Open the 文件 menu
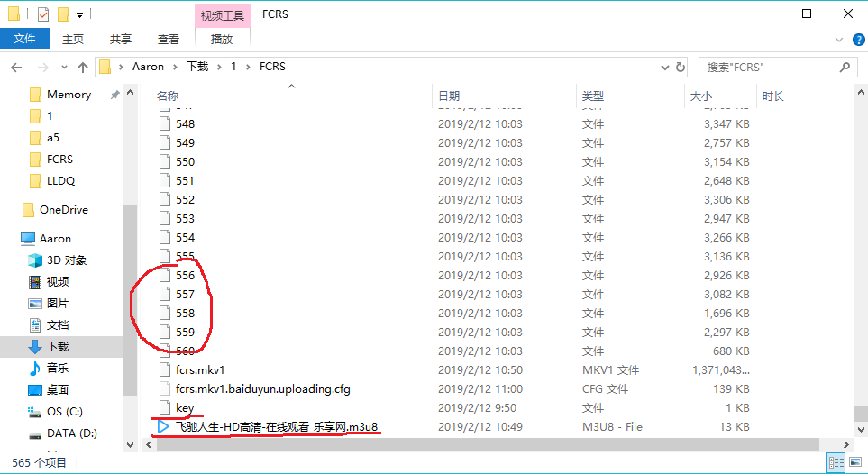Screen dimensions: 868x474 click(x=24, y=39)
